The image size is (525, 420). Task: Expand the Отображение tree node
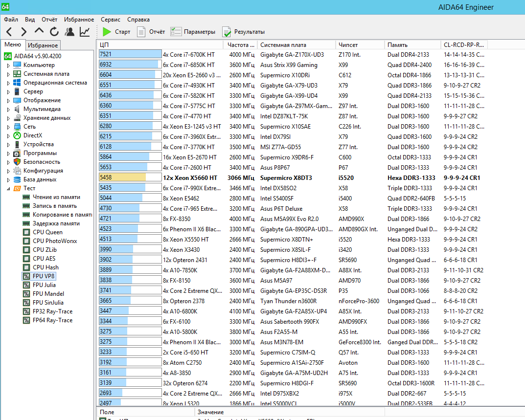click(x=8, y=100)
